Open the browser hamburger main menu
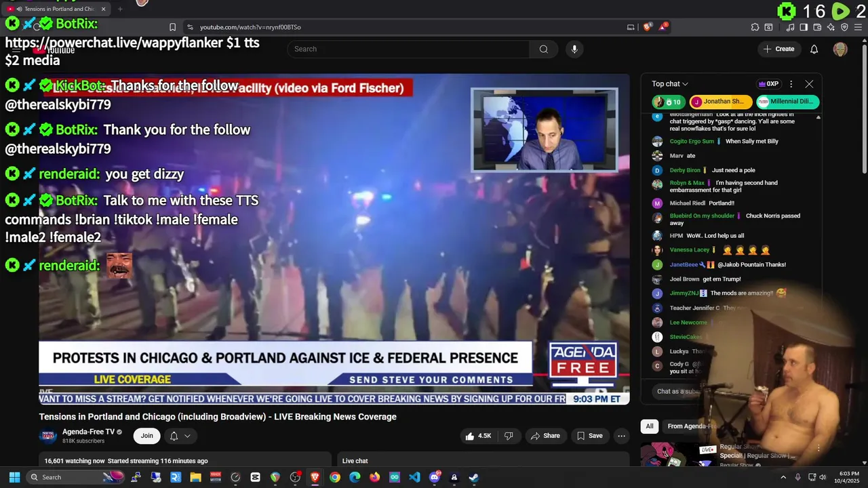Image resolution: width=868 pixels, height=488 pixels. click(x=858, y=27)
